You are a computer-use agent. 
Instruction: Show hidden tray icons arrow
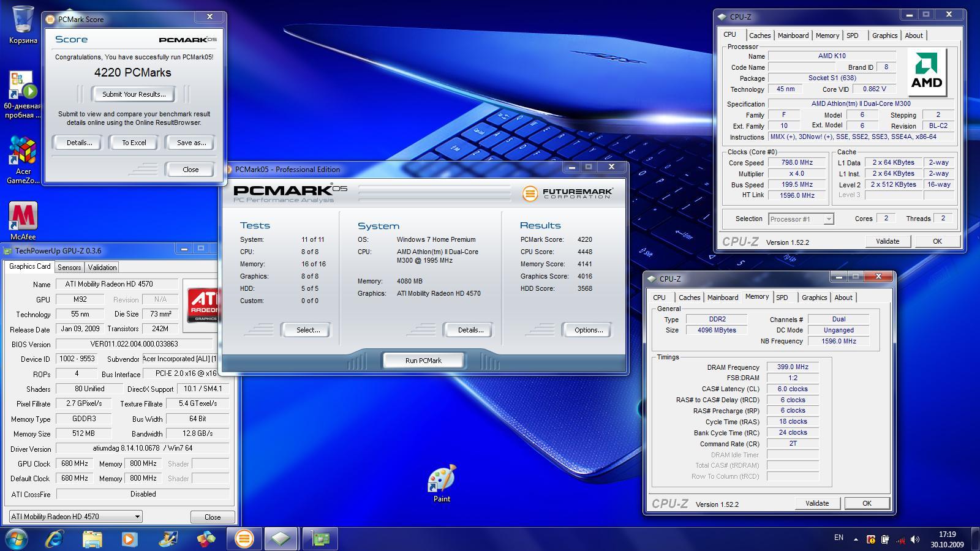click(856, 539)
